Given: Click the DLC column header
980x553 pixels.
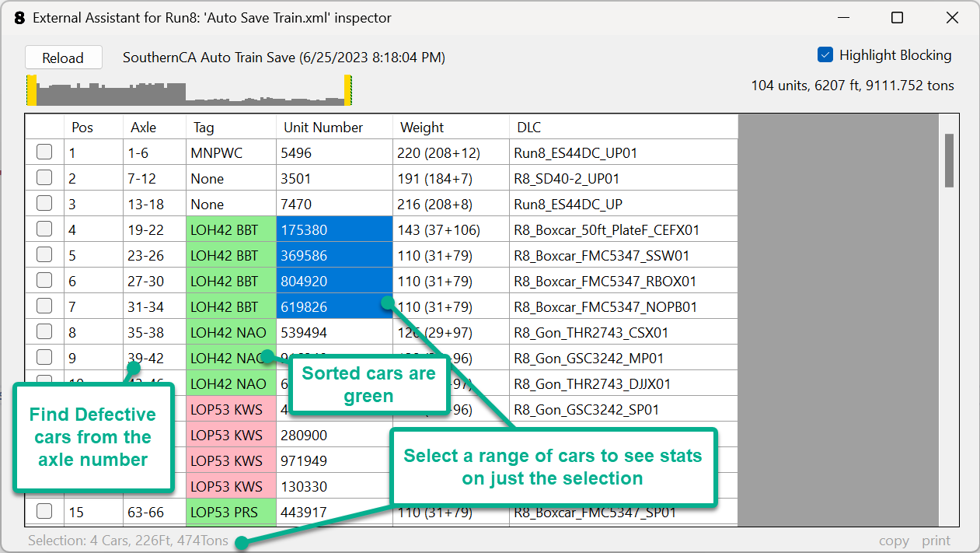Looking at the screenshot, I should coord(528,128).
